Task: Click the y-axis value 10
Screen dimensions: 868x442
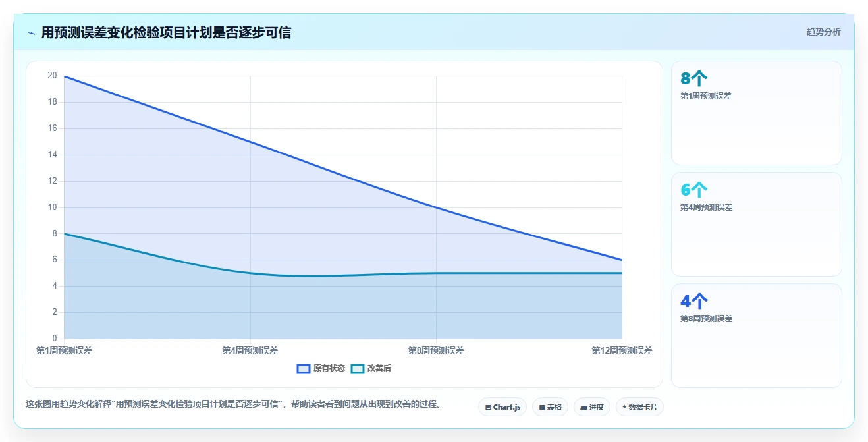Action: 52,207
